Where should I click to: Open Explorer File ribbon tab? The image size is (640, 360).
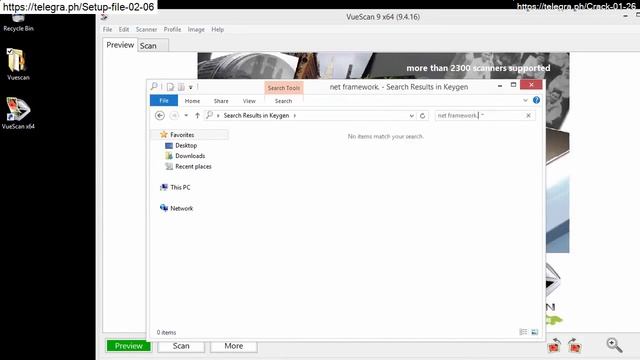pyautogui.click(x=164, y=100)
